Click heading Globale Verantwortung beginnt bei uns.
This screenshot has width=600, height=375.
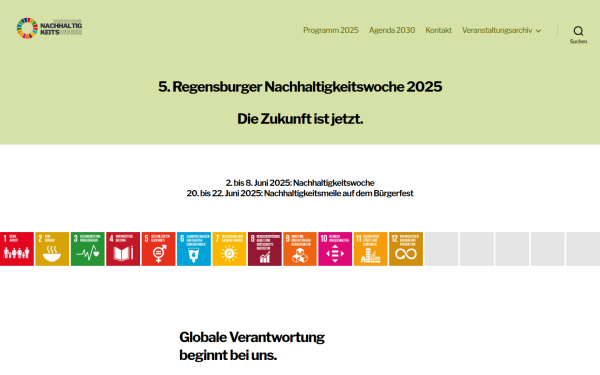tap(252, 346)
